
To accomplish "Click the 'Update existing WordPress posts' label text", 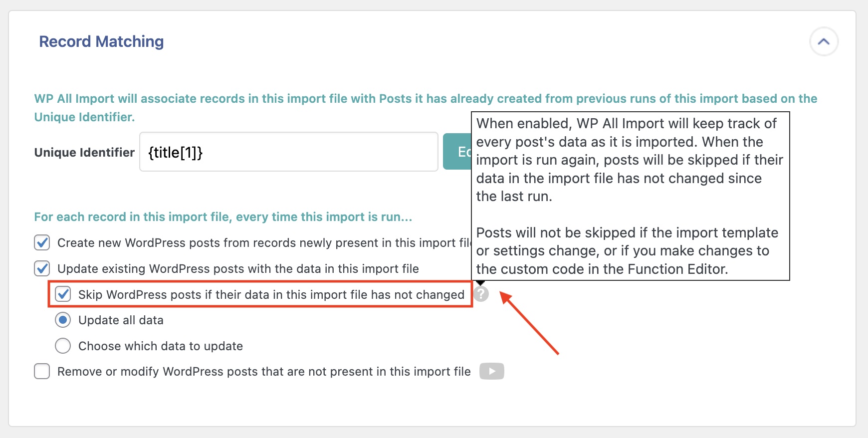I will [x=238, y=269].
